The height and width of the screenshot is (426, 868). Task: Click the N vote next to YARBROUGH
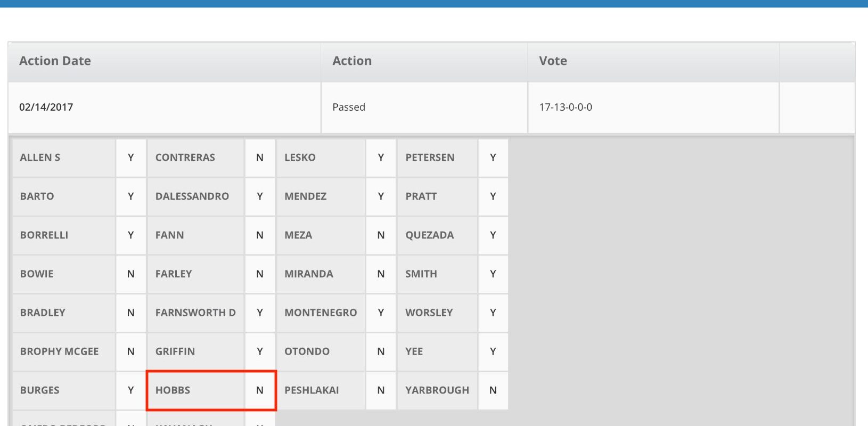tap(493, 390)
